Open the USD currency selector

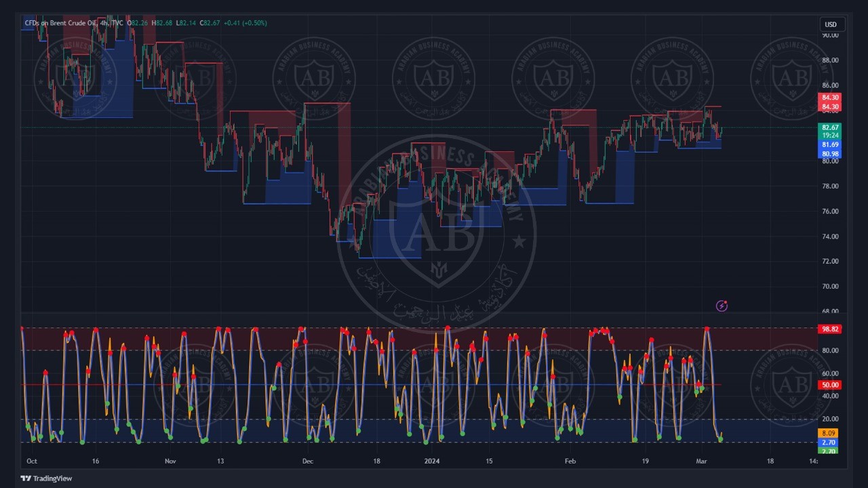pyautogui.click(x=831, y=24)
